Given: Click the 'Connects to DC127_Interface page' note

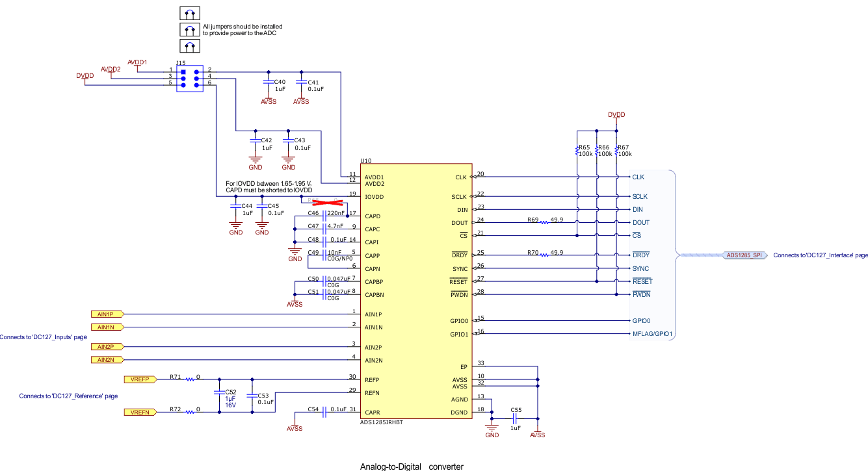Looking at the screenshot, I should click(821, 255).
